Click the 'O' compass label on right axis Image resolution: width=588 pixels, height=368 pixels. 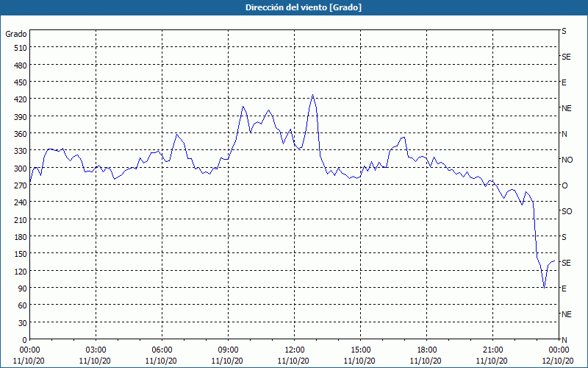[564, 185]
